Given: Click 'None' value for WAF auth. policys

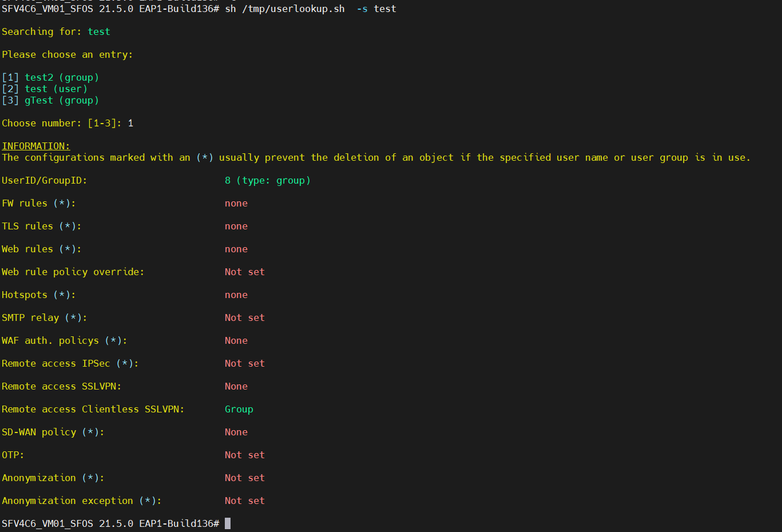Looking at the screenshot, I should 236,340.
